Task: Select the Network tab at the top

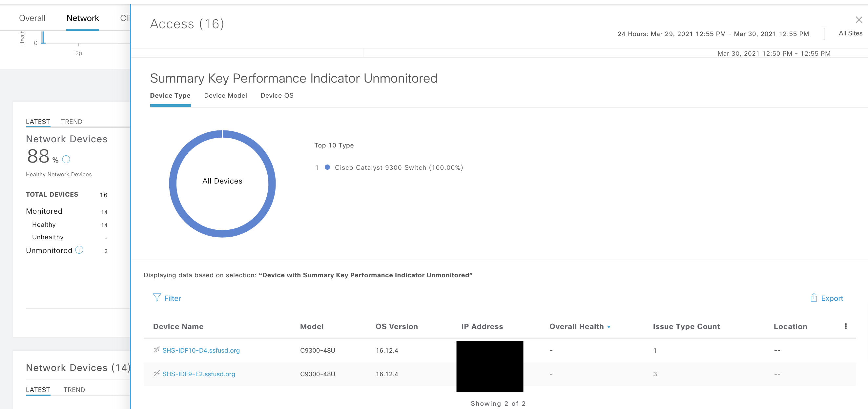Action: 82,18
